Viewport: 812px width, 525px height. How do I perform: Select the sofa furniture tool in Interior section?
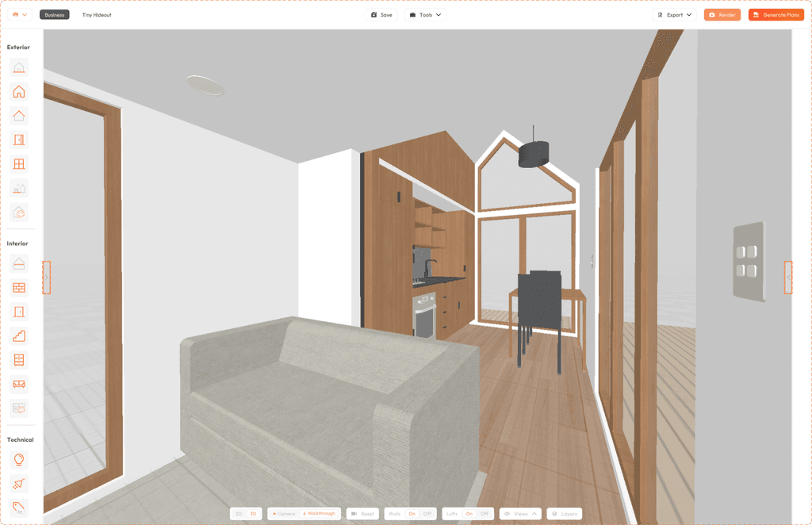click(20, 384)
